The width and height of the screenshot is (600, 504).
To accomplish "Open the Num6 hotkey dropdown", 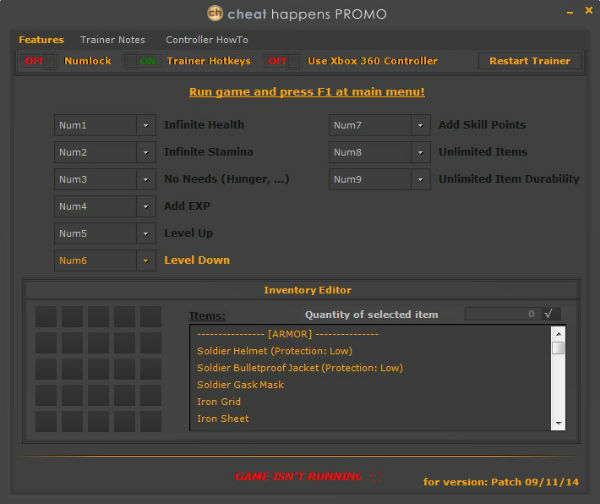I will tap(146, 261).
